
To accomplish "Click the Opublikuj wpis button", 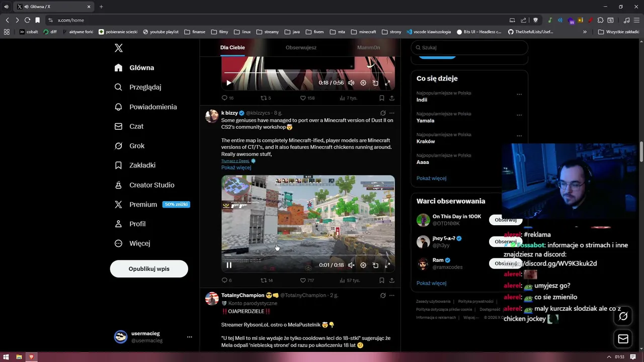I will (x=149, y=268).
